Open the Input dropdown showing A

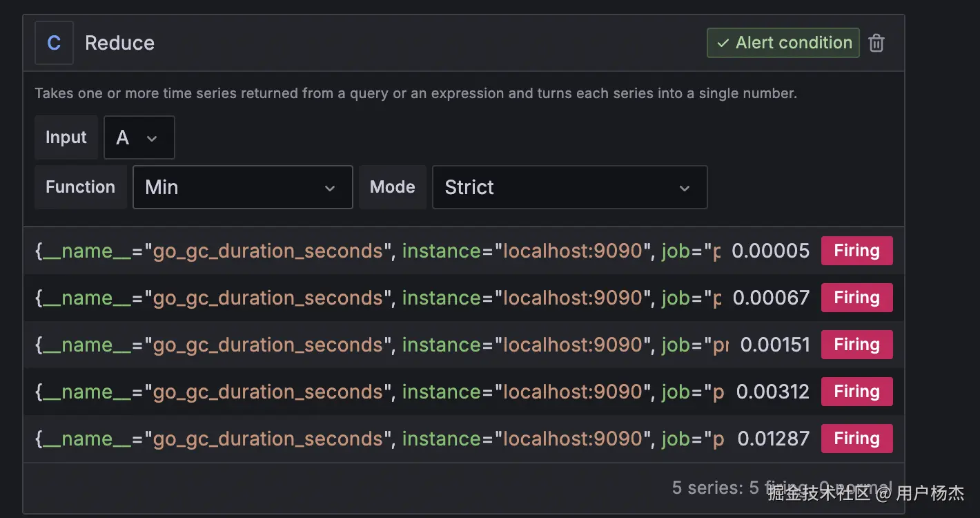[139, 137]
